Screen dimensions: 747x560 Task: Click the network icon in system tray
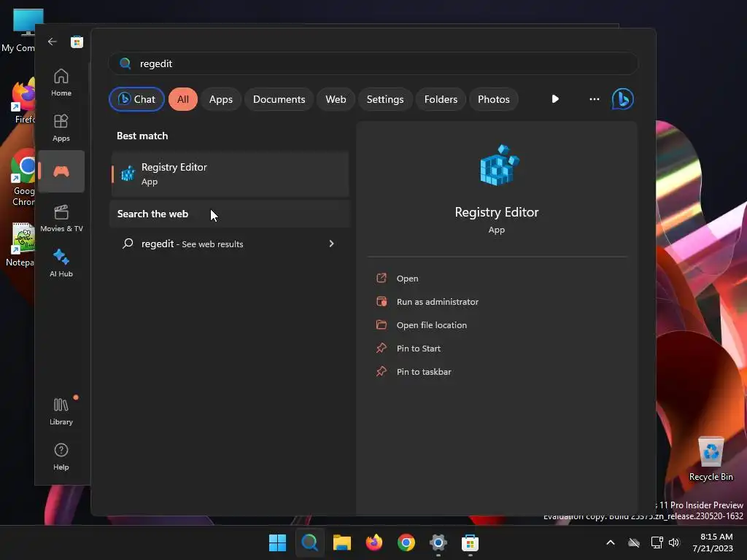[x=657, y=542]
